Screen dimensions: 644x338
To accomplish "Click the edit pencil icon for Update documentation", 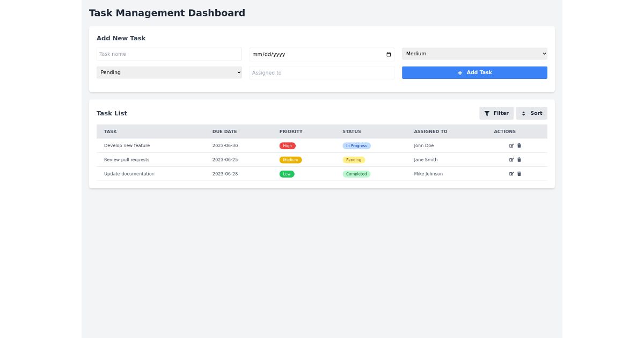I will click(511, 173).
